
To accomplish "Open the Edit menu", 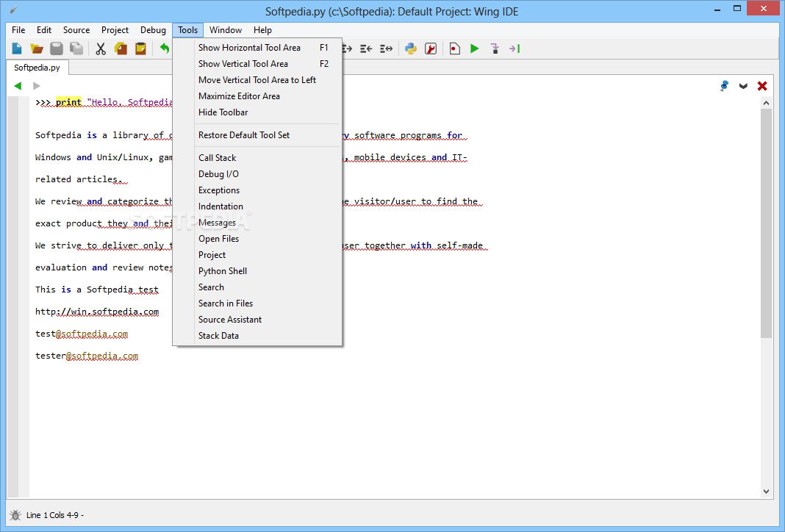I will pos(44,30).
